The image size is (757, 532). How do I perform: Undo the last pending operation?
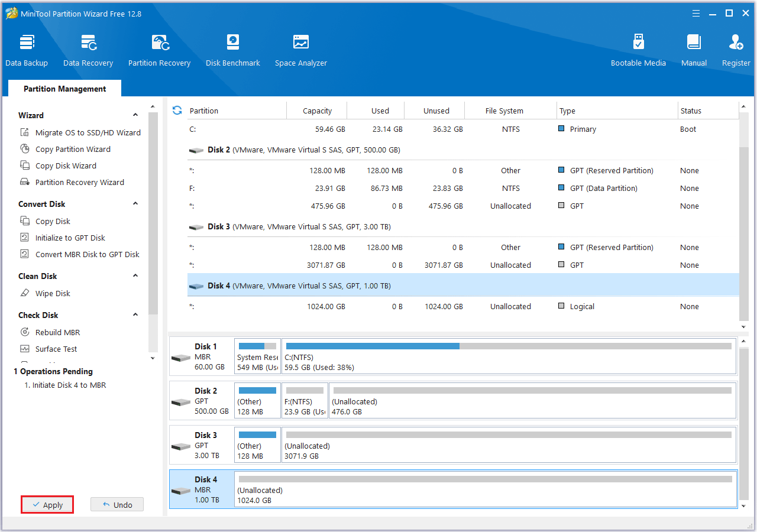tap(117, 505)
